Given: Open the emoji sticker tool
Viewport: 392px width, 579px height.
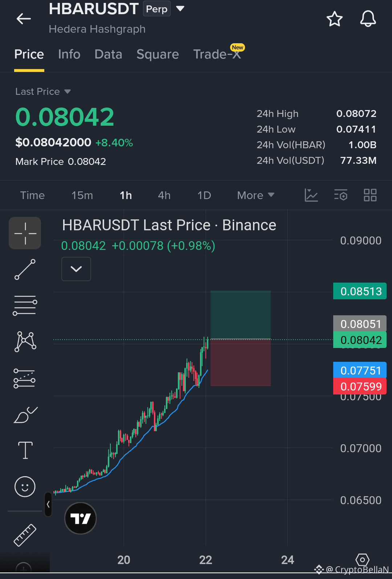Looking at the screenshot, I should point(25,487).
